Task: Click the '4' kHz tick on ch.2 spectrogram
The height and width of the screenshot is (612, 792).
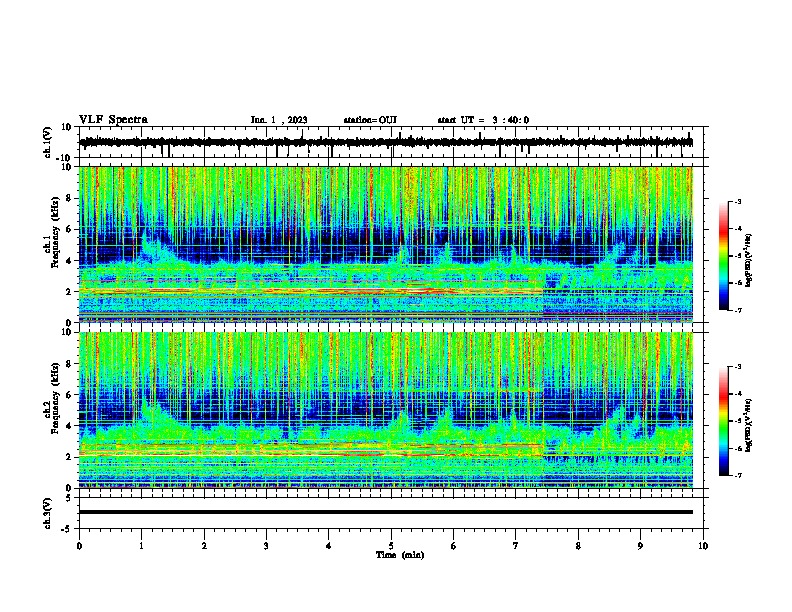Action: tap(69, 426)
